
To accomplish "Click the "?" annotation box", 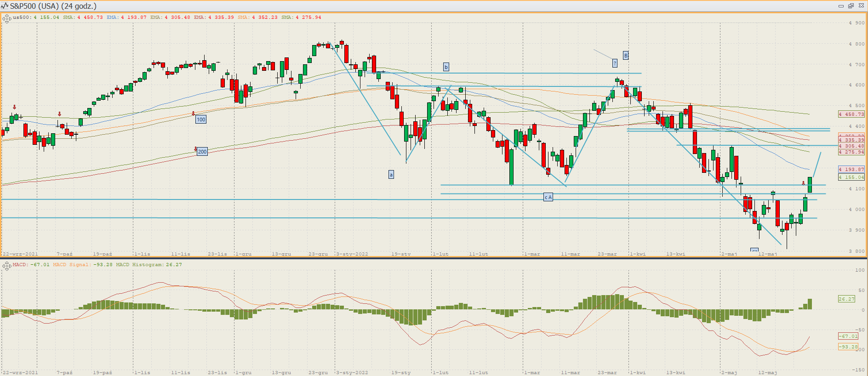I will point(615,63).
